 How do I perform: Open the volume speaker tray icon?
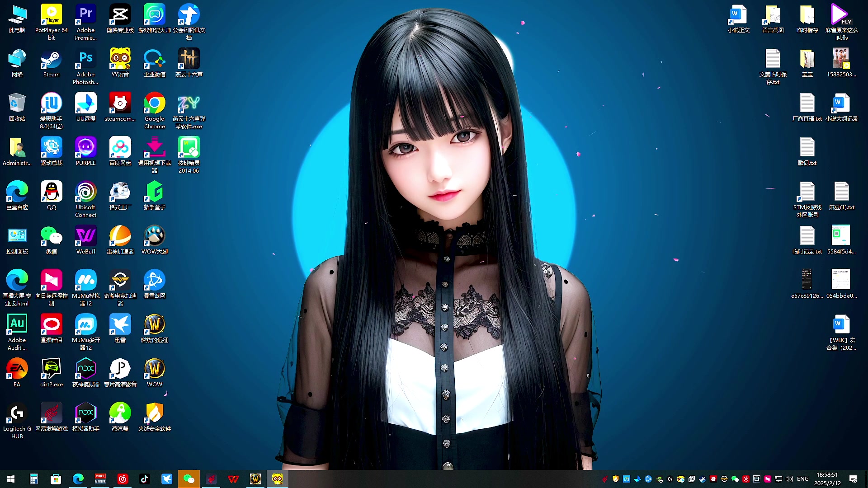(x=789, y=479)
